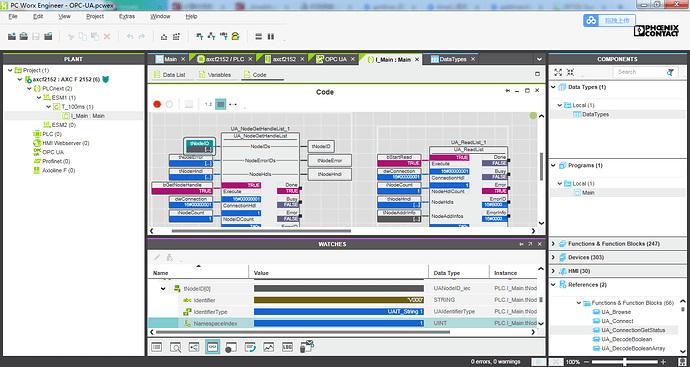Toggle the grid display icon in Code toolbar
Viewport: 690px width, 367px height.
point(221,104)
